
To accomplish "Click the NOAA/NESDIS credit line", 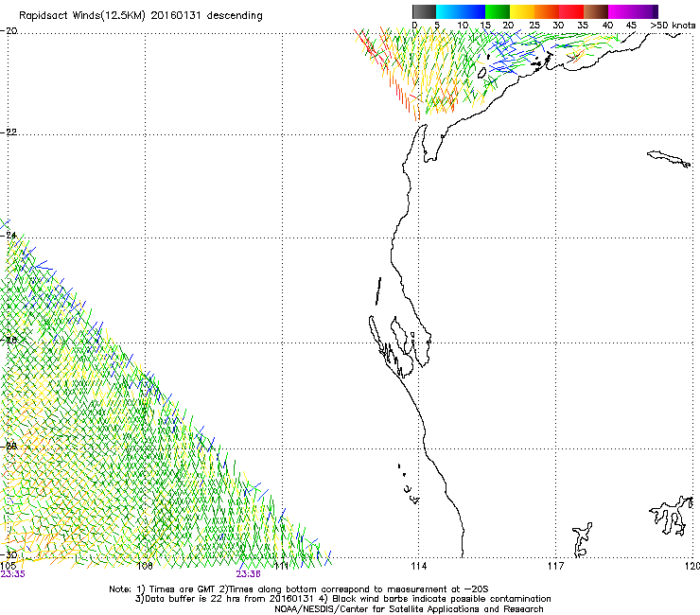I will coord(409,609).
